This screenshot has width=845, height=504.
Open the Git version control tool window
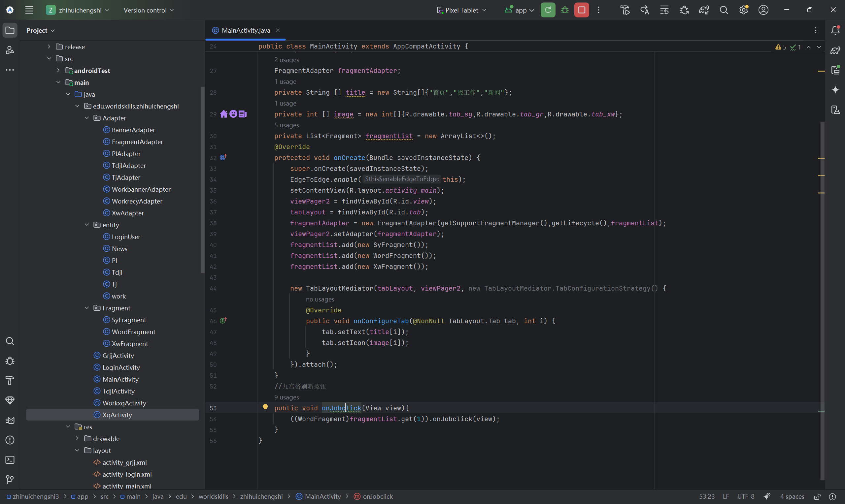coord(10,479)
